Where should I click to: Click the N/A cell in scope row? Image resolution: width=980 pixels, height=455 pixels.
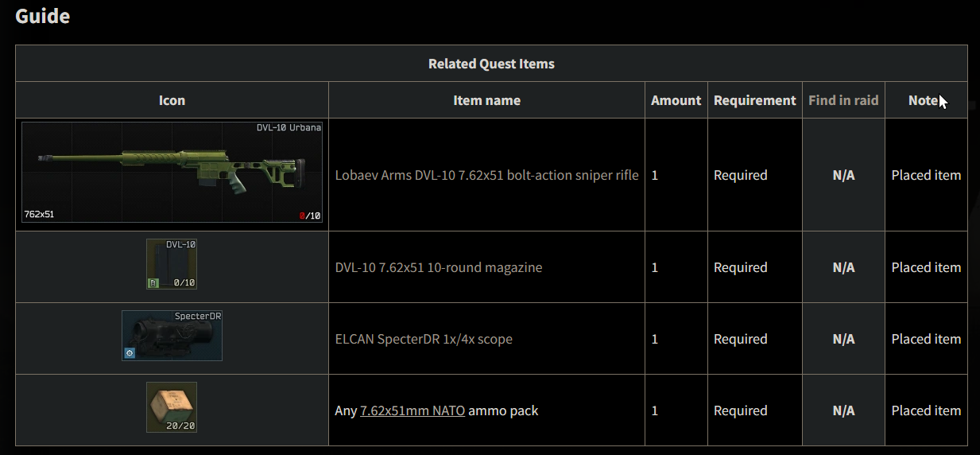point(843,339)
